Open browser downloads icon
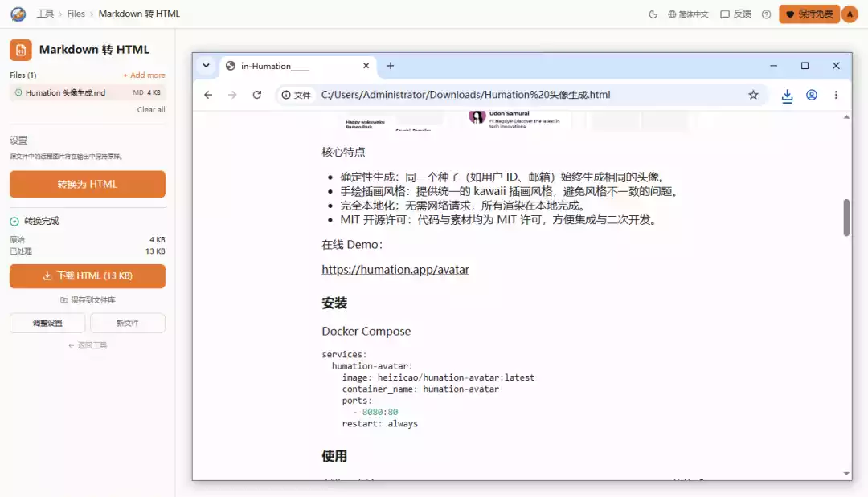The height and width of the screenshot is (497, 868). click(787, 96)
